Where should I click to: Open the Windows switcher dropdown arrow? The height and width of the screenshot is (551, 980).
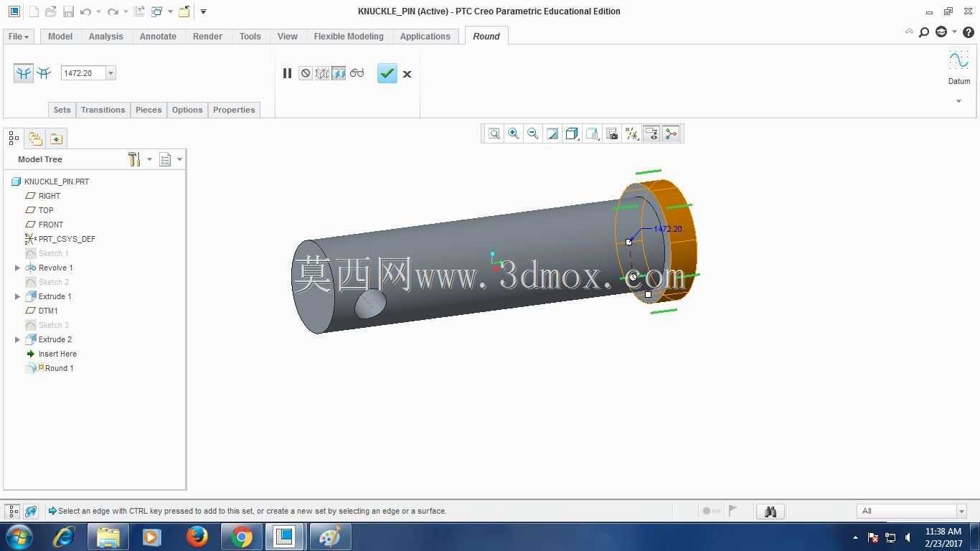(170, 11)
